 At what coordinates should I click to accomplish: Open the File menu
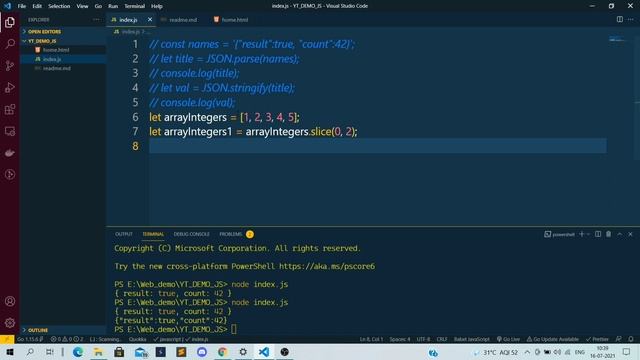[22, 6]
